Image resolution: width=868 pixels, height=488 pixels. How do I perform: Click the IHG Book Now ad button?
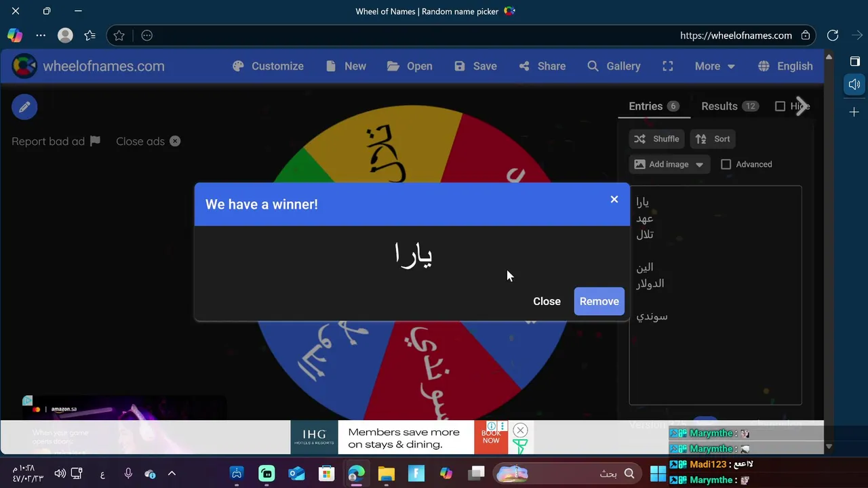pos(491,437)
